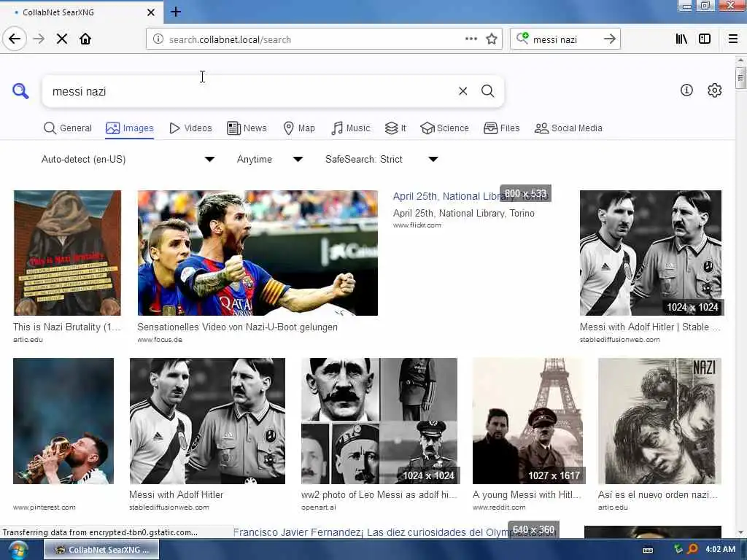Viewport: 747px width, 560px height.
Task: Open the Barcelona players photo thumbnail
Action: pos(258,253)
